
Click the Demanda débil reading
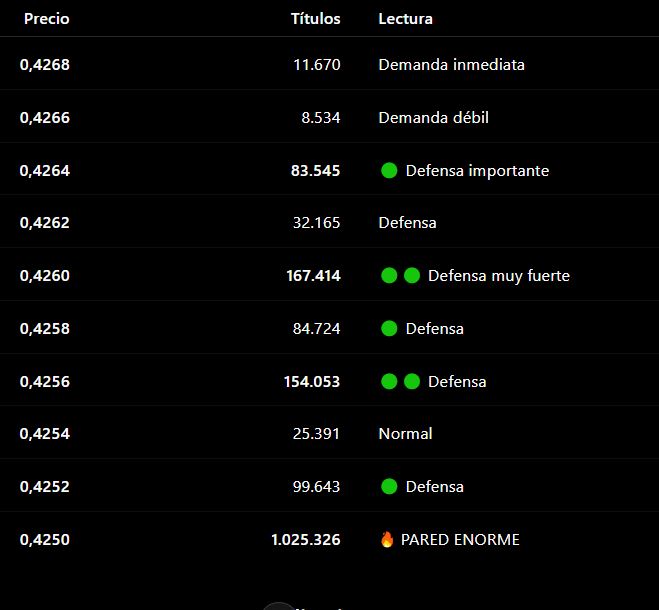[x=433, y=118]
